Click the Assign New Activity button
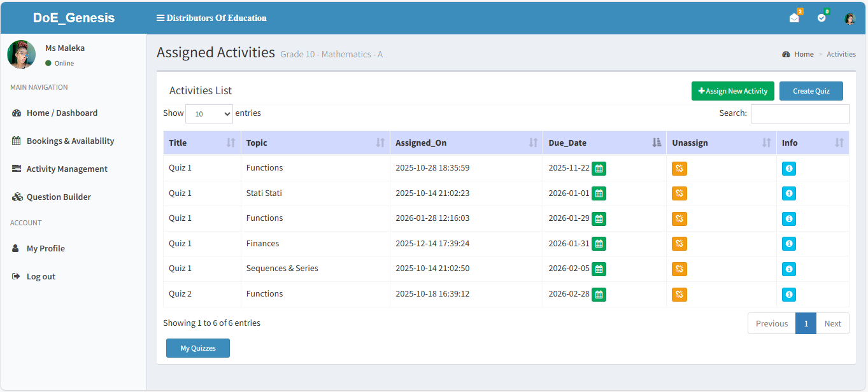This screenshot has width=868, height=392. click(732, 91)
